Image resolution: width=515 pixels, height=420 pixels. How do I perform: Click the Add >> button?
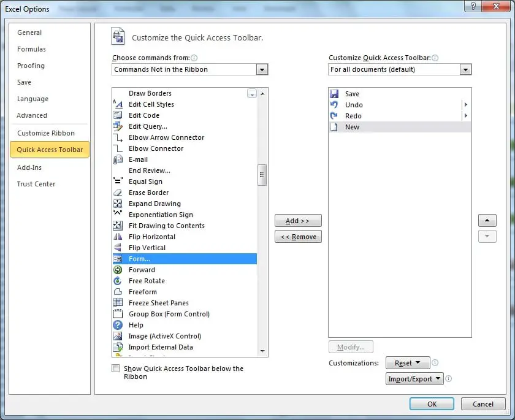click(x=298, y=221)
